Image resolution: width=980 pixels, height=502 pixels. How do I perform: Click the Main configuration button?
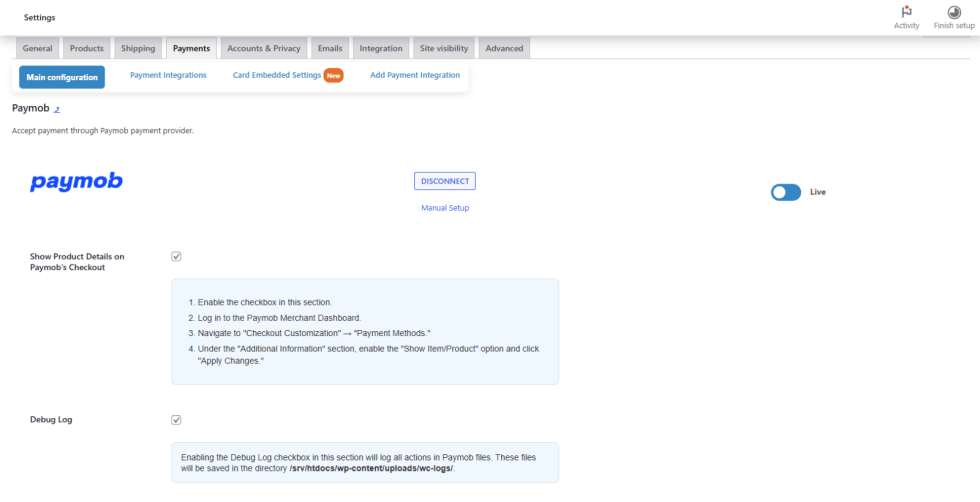pos(62,78)
